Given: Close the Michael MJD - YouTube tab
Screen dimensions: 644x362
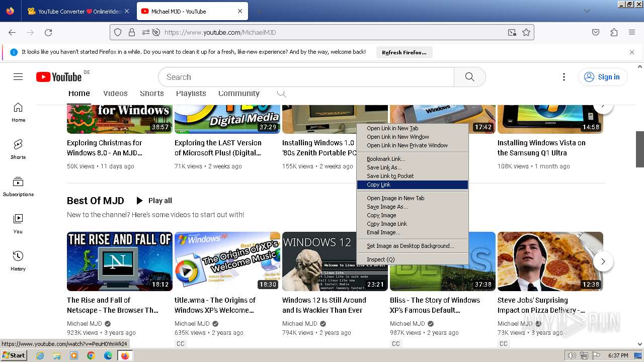Looking at the screenshot, I should coord(240,11).
